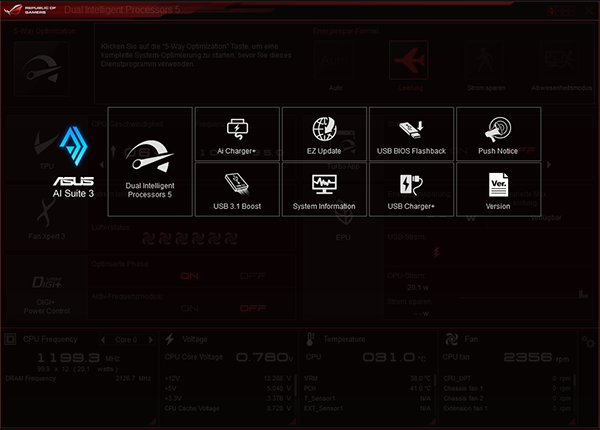
Task: Go to next menu page arrow
Action: click(549, 165)
